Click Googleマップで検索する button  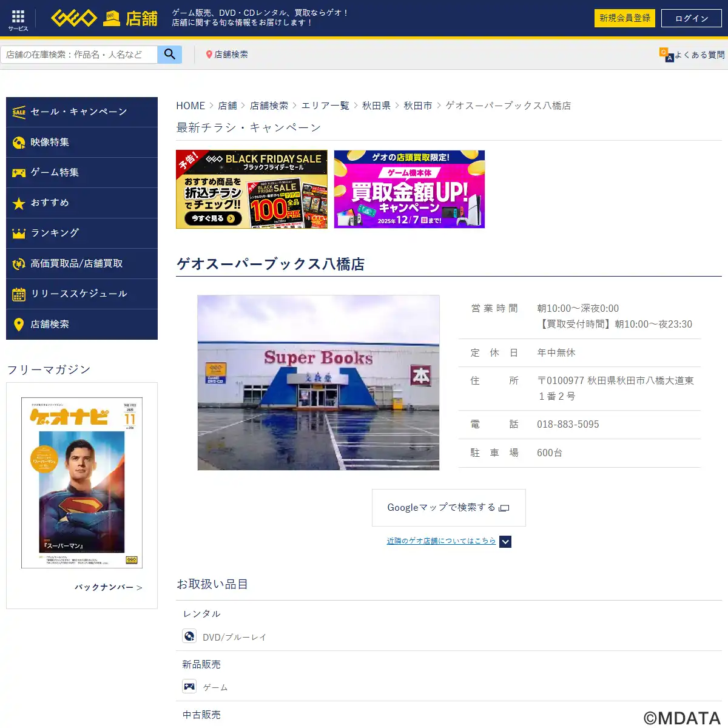coord(449,508)
